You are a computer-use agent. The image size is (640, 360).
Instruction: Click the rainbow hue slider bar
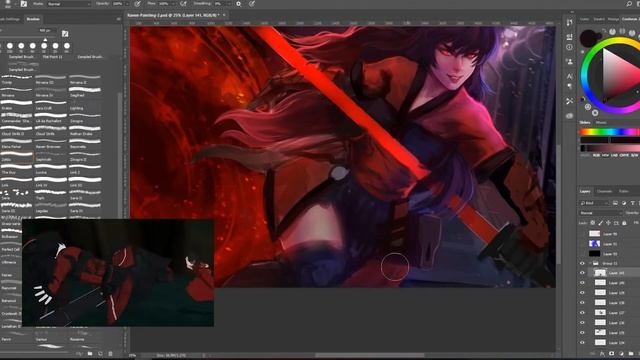609,132
